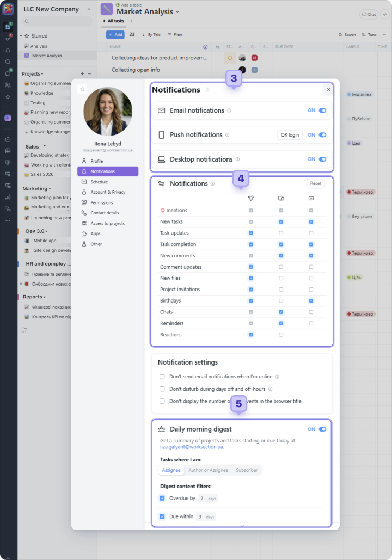Open Search in the task toolbar
Image resolution: width=392 pixels, height=560 pixels.
(x=347, y=35)
